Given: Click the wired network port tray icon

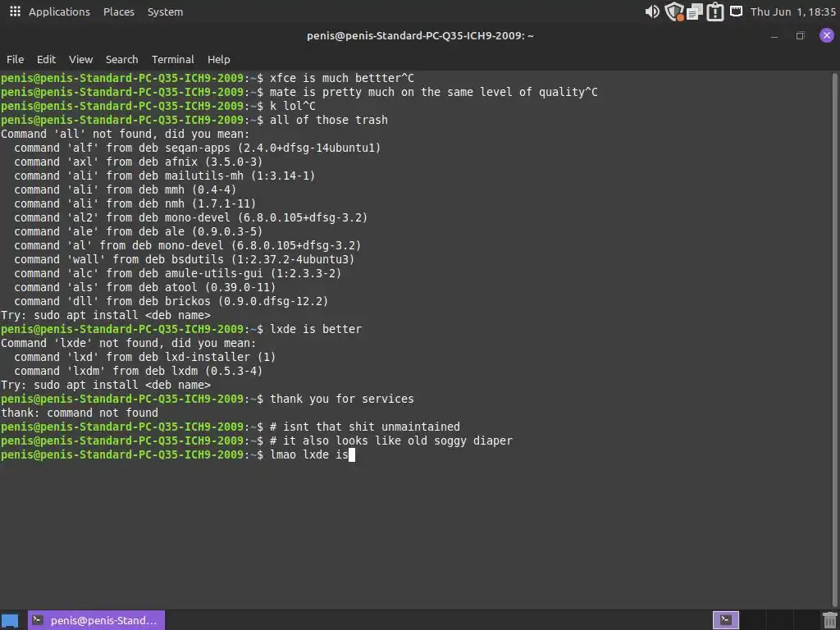Looking at the screenshot, I should coord(736,11).
